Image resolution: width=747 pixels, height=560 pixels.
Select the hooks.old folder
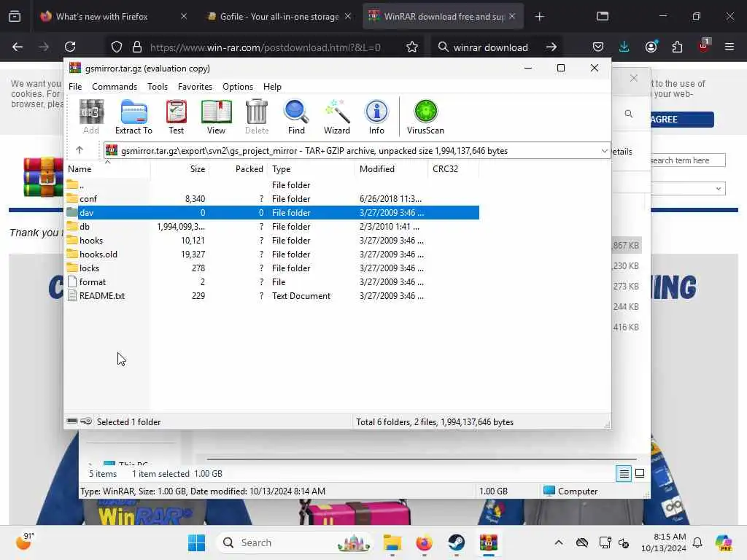point(271,254)
